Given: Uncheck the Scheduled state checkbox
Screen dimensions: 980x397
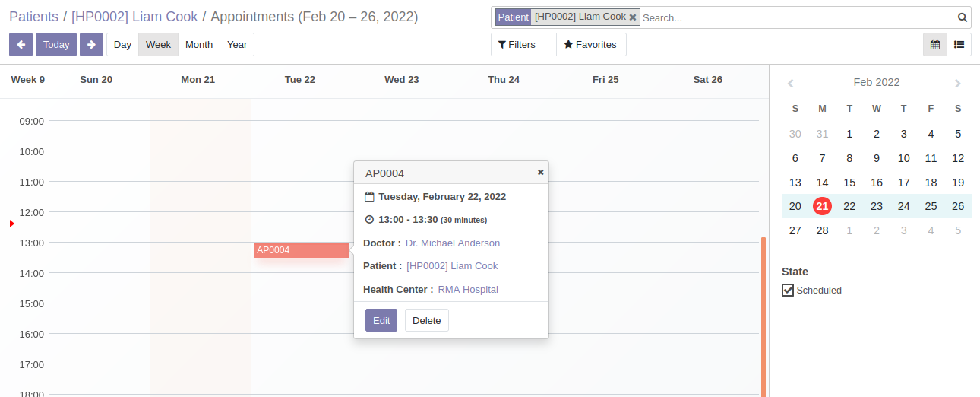Looking at the screenshot, I should [788, 290].
